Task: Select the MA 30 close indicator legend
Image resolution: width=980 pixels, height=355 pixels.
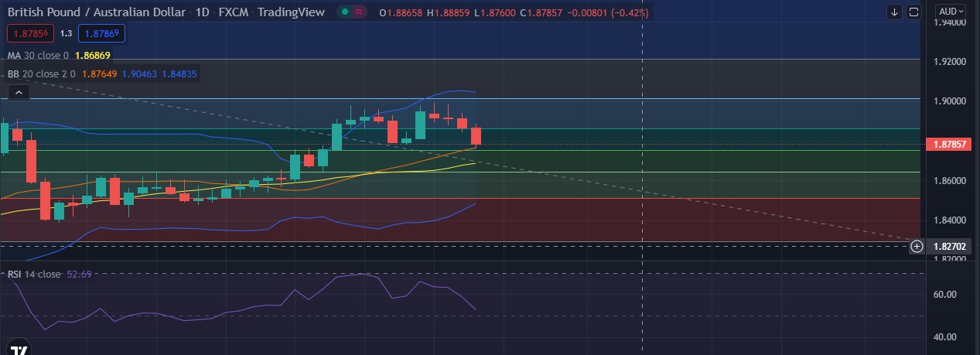Action: coord(38,56)
